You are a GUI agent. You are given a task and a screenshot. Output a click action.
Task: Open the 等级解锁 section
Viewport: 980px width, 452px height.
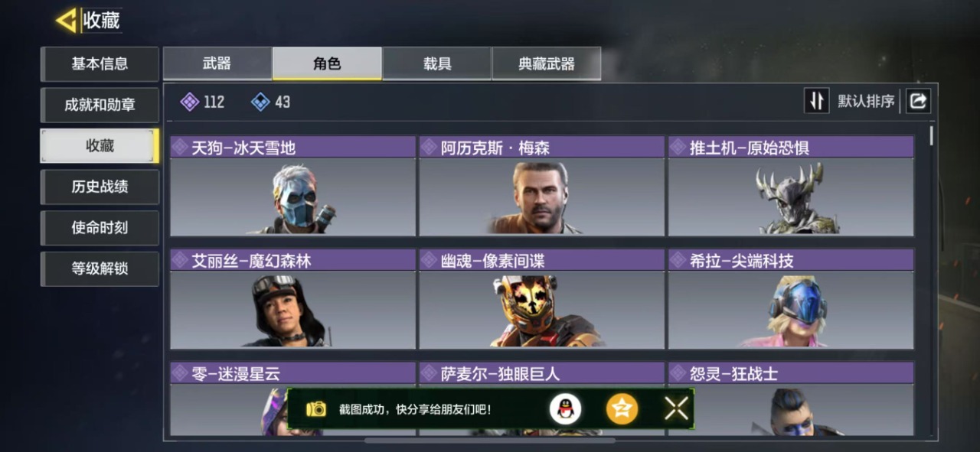tap(100, 268)
